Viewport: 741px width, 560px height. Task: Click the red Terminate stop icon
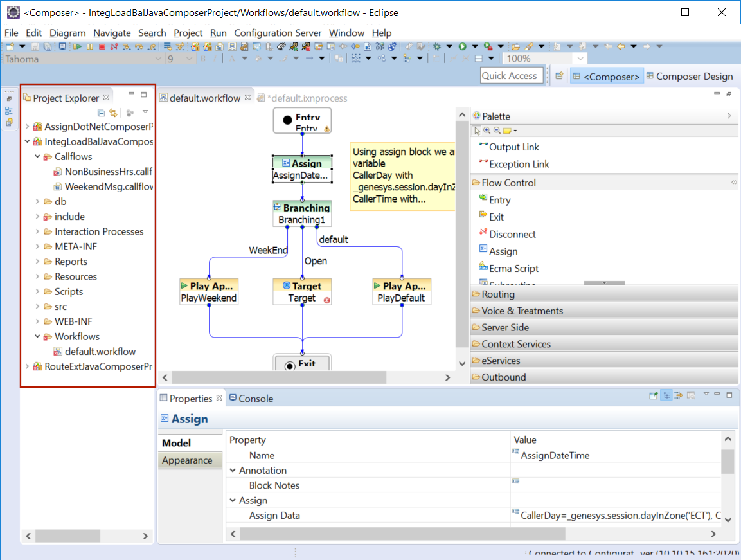[102, 46]
